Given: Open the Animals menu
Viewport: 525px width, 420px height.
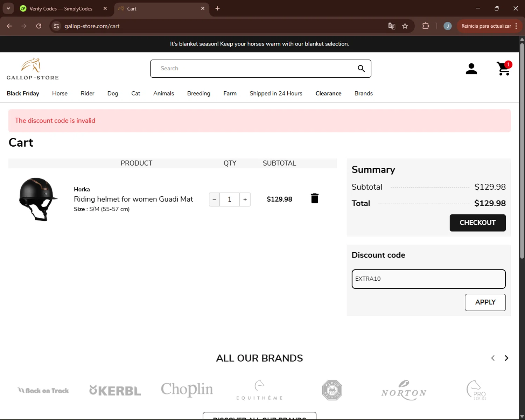Looking at the screenshot, I should click(163, 93).
